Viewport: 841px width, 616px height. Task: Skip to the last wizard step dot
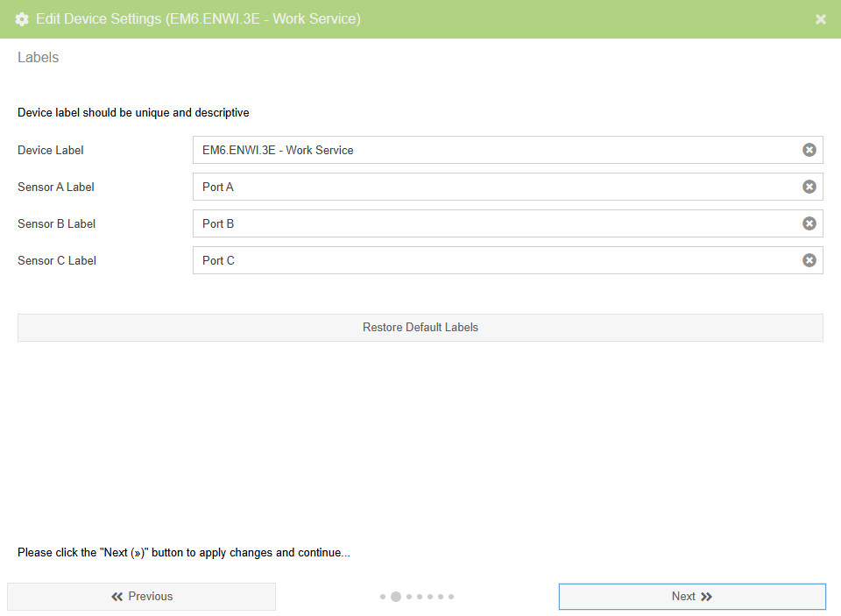[x=451, y=597]
